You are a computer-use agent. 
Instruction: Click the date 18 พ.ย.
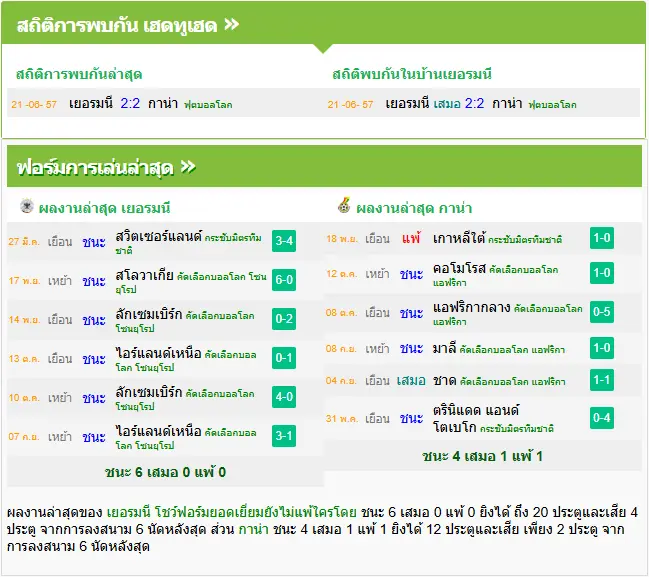342,239
